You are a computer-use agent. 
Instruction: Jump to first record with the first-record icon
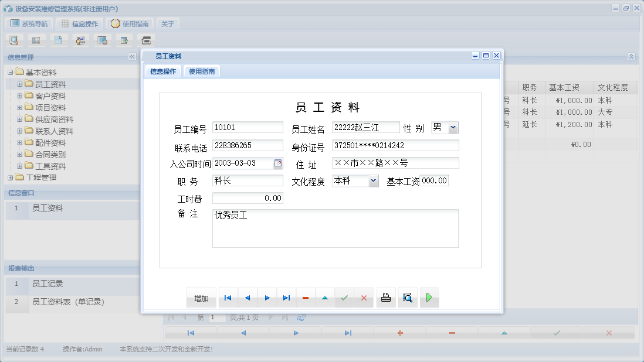point(228,298)
